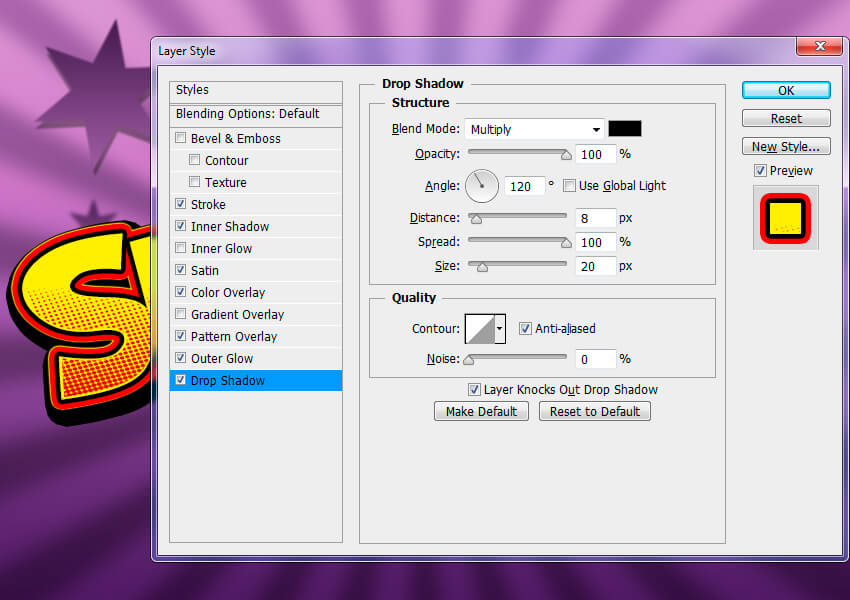Open the contour curve thumbnail editor
This screenshot has height=600, width=850.
pos(480,328)
